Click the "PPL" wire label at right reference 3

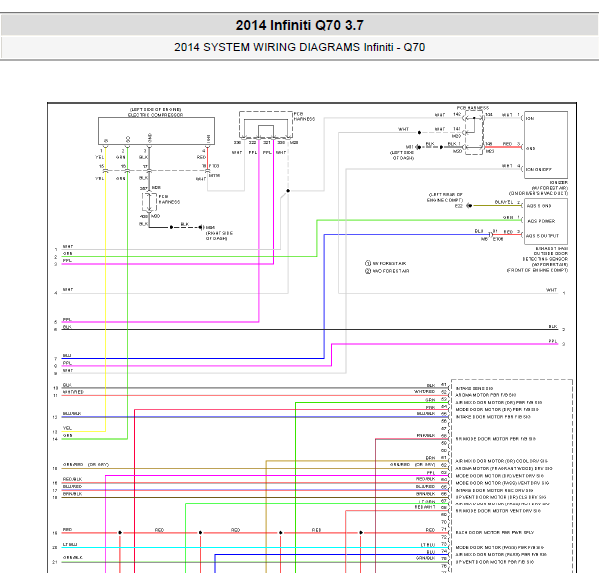pos(553,341)
